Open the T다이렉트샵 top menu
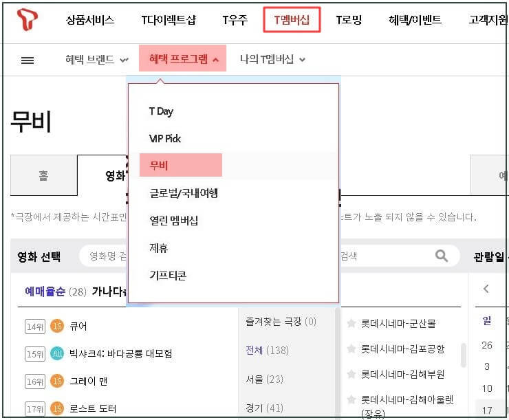Screen dimensions: 509x420 pos(169,20)
